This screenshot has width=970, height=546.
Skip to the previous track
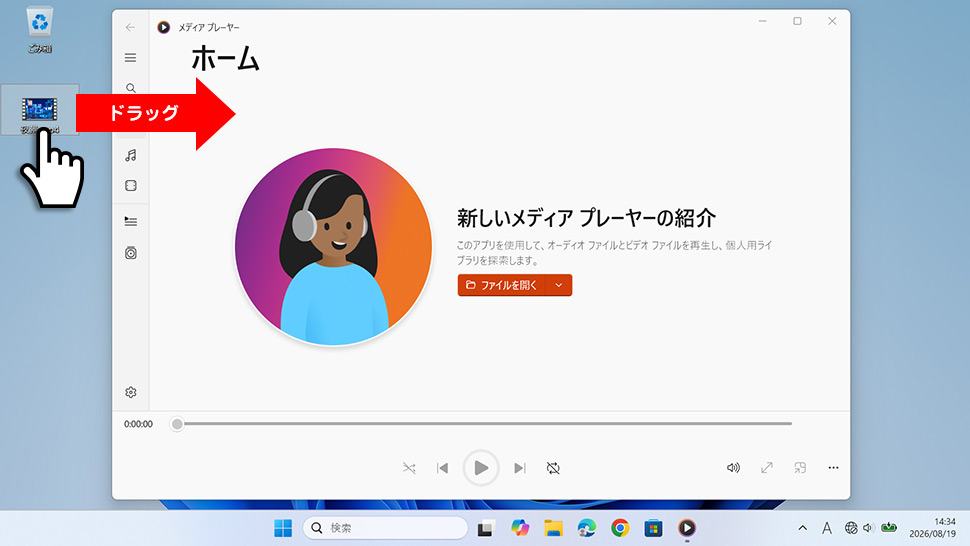tap(442, 468)
